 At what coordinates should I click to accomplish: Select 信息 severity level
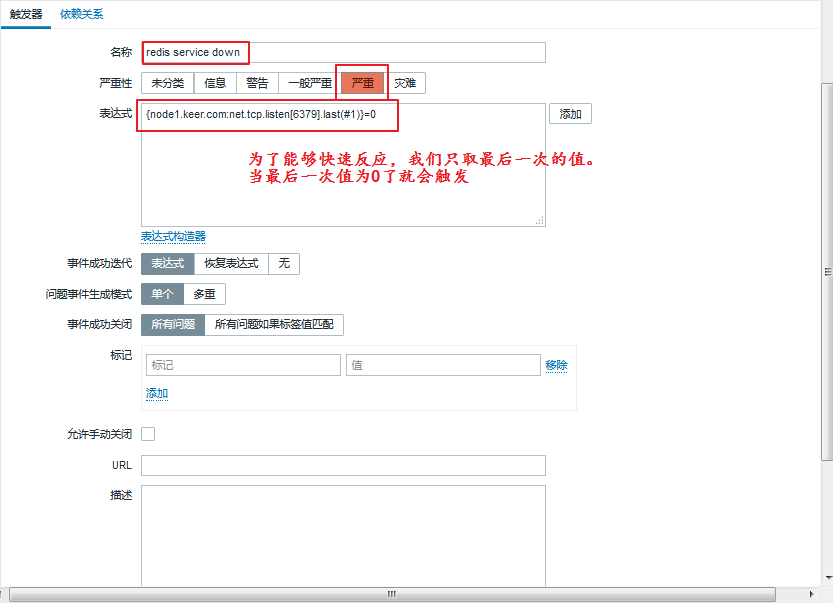pyautogui.click(x=215, y=83)
